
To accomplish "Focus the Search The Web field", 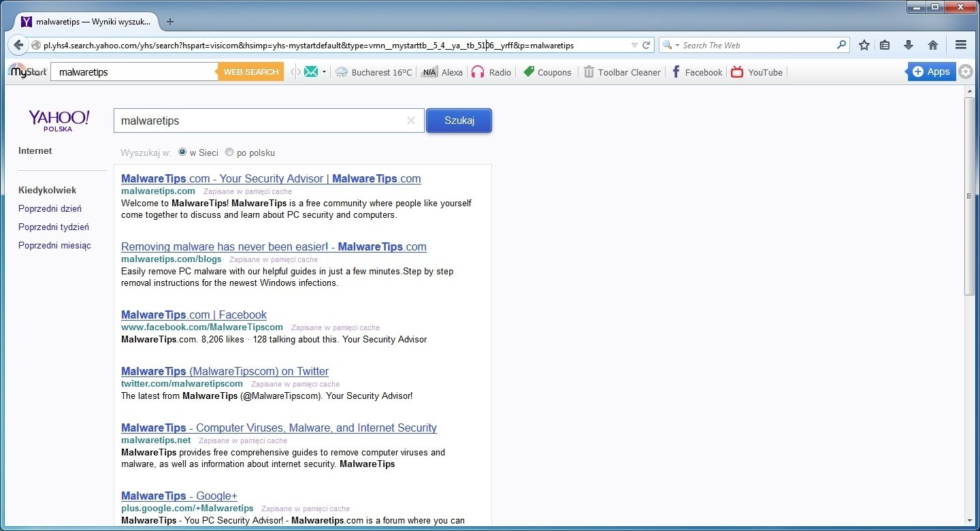I will click(759, 46).
